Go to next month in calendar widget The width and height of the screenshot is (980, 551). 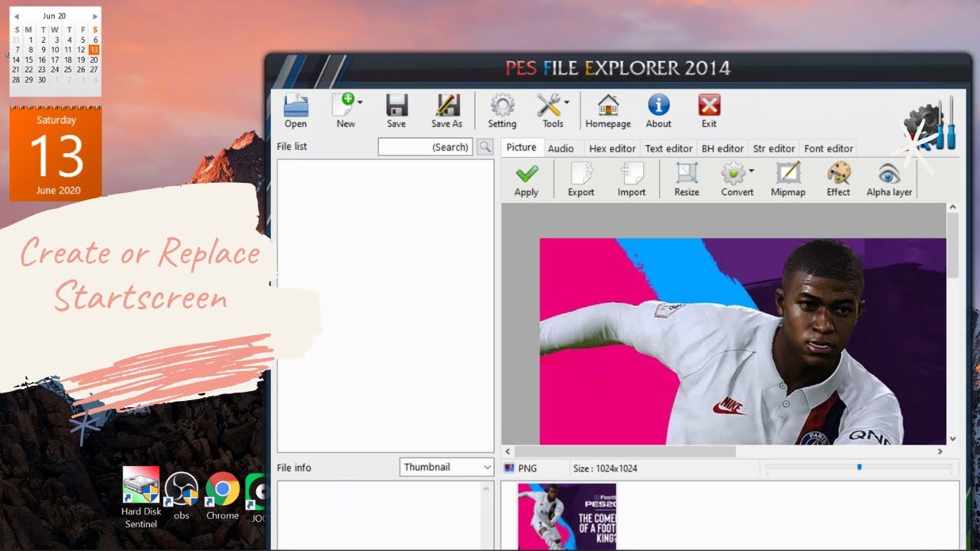point(95,16)
